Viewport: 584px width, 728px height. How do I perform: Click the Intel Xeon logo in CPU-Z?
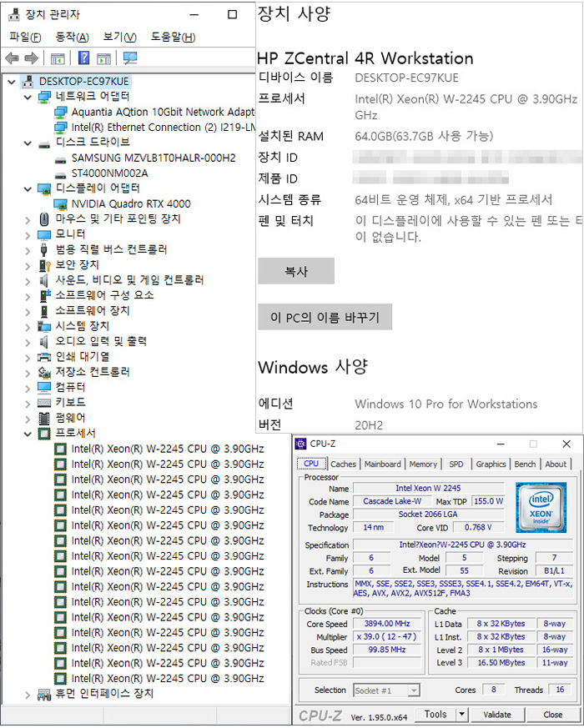[x=541, y=508]
